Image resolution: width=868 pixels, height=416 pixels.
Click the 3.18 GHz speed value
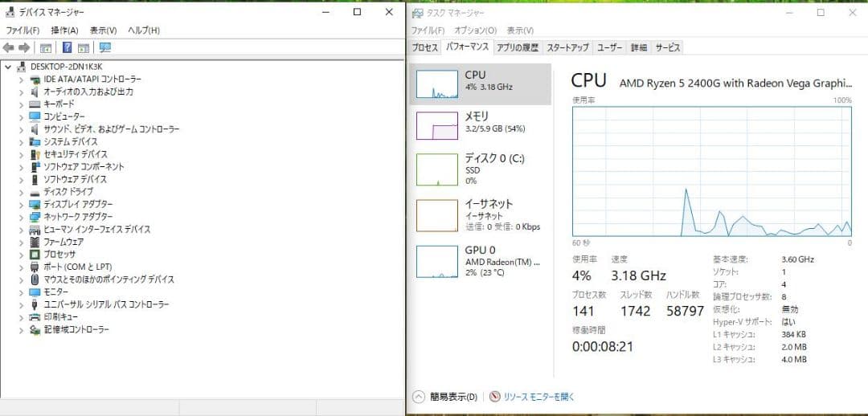(x=638, y=275)
